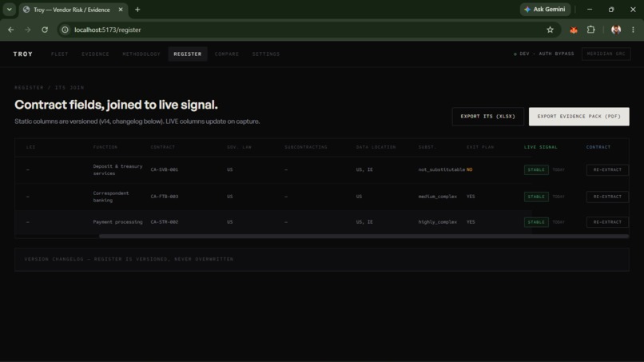Click the Data Location column header
The width and height of the screenshot is (644, 362).
click(376, 147)
